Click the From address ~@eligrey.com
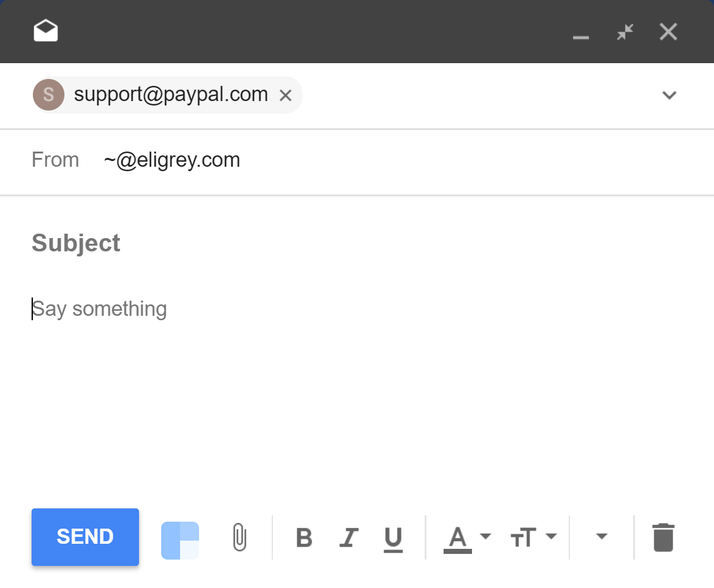Viewport: 714px width, 588px height. click(x=172, y=160)
